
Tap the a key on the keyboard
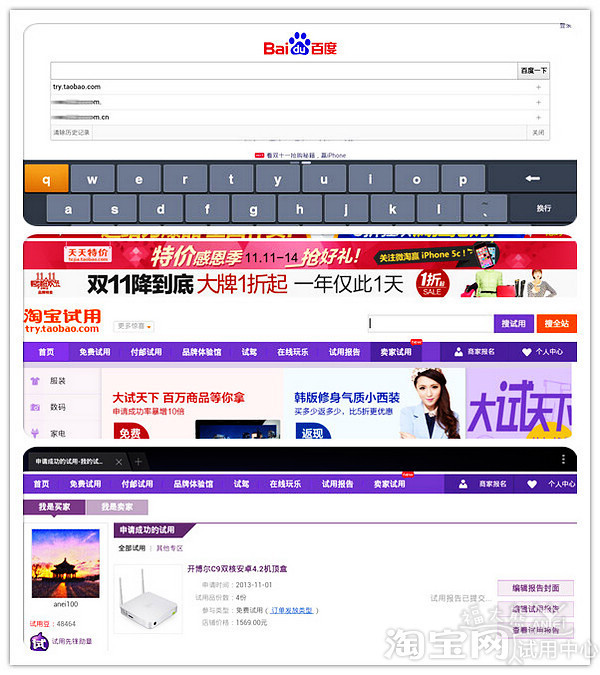68,209
